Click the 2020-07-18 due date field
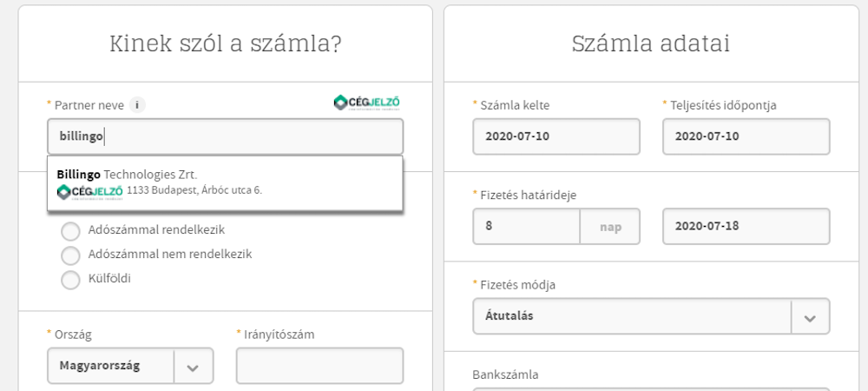Image resolution: width=868 pixels, height=391 pixels. tap(746, 227)
